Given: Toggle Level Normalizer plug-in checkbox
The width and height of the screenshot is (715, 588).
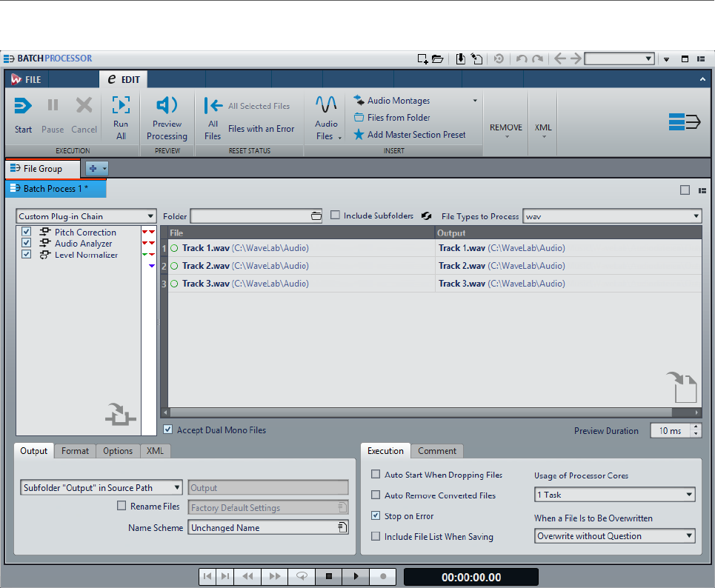Looking at the screenshot, I should tap(27, 254).
